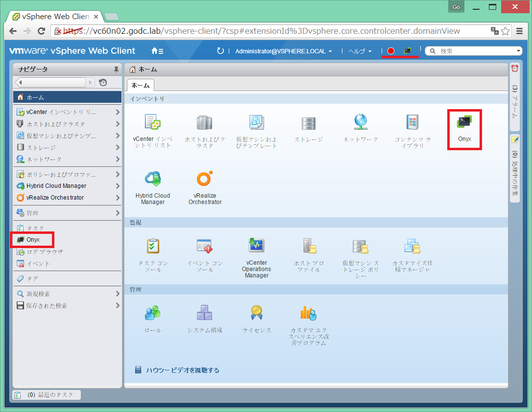Open vCenter Inventory Lists icon in home panel
532x412 pixels.
pos(153,122)
